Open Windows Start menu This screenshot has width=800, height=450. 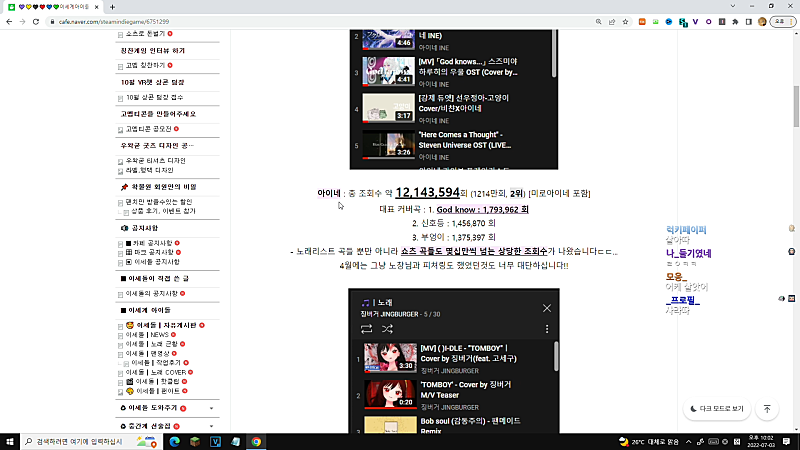coord(10,442)
